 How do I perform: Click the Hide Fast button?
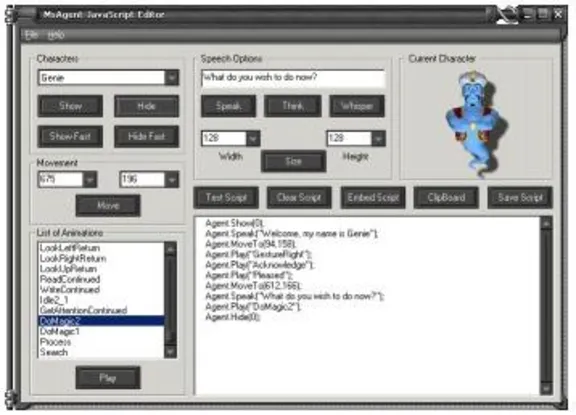[x=147, y=136]
